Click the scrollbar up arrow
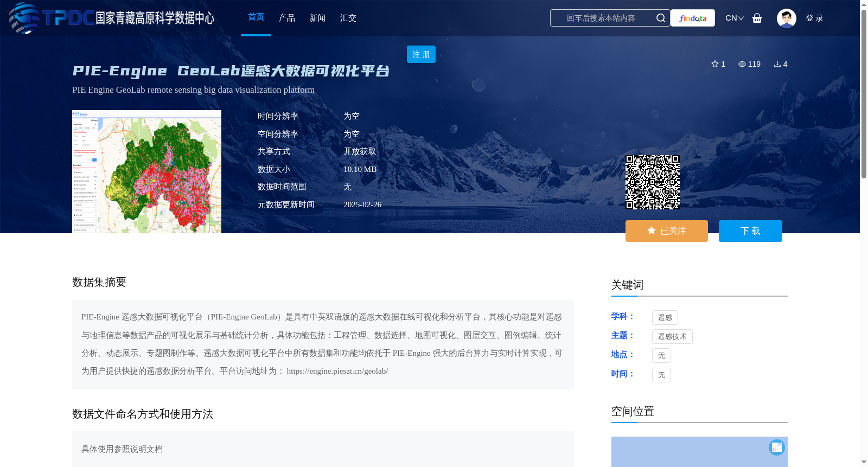The image size is (868, 467). point(864,4)
